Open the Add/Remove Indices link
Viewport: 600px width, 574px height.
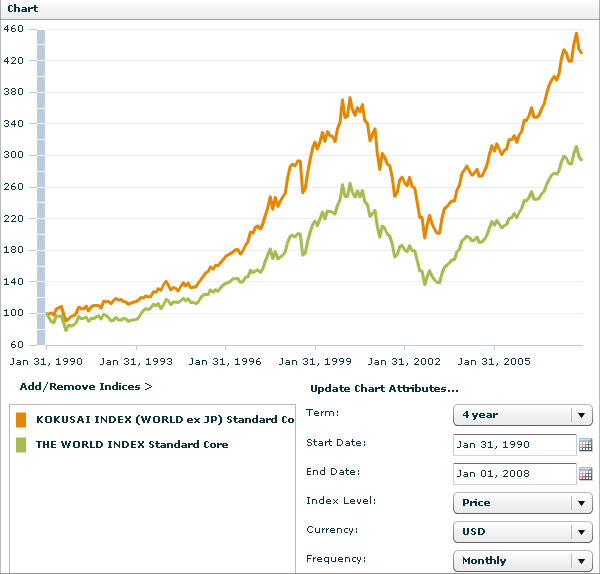point(85,386)
